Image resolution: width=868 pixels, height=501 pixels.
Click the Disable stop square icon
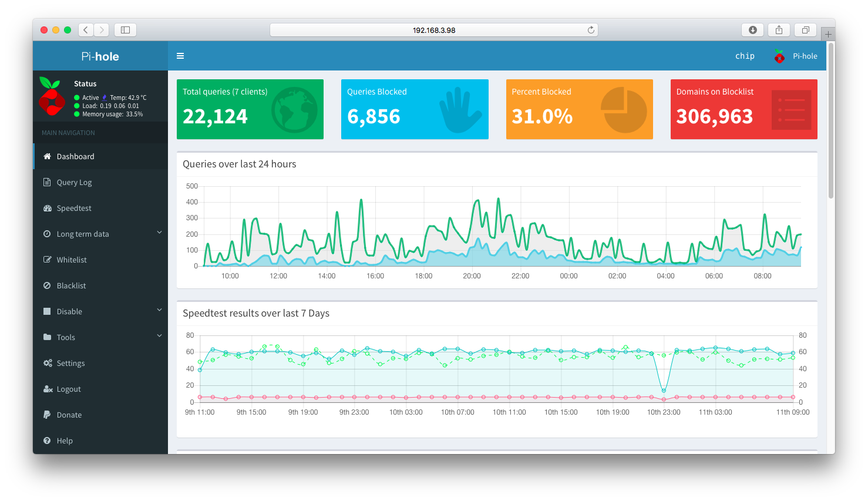(47, 311)
